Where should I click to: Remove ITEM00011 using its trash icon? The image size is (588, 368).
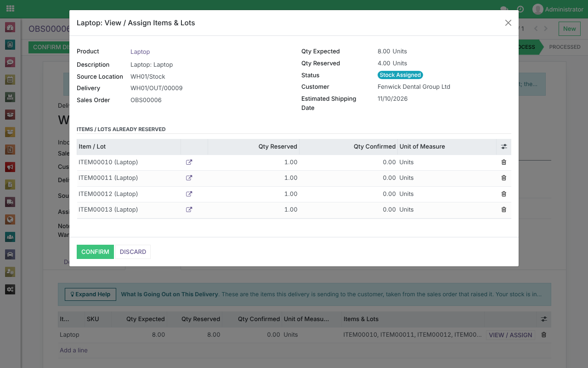pos(504,178)
